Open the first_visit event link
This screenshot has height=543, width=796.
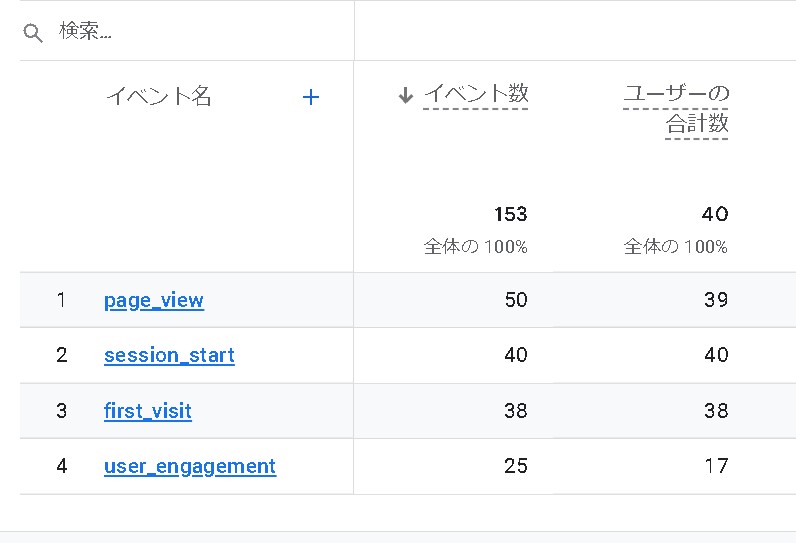tap(148, 411)
